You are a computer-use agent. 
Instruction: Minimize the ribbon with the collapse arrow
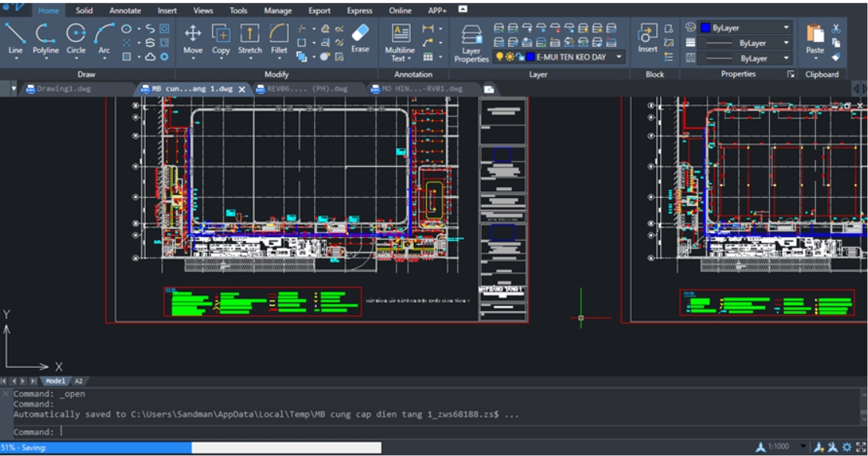[464, 9]
